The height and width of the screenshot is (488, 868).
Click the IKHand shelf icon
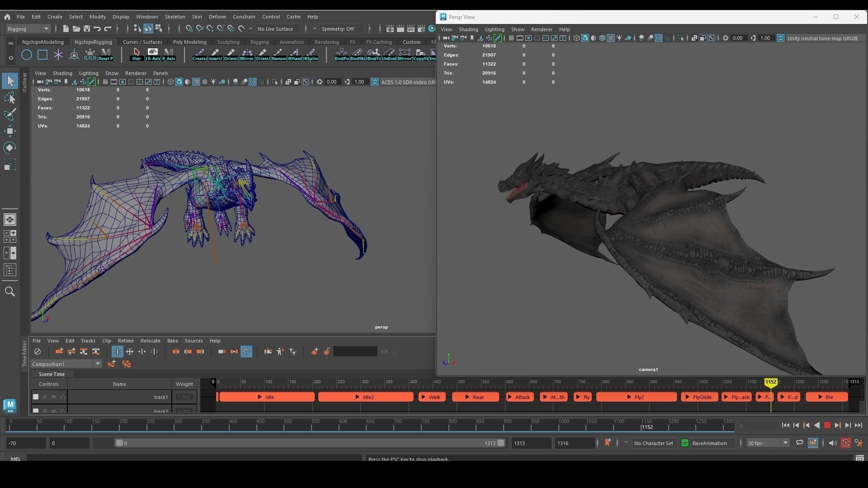295,55
